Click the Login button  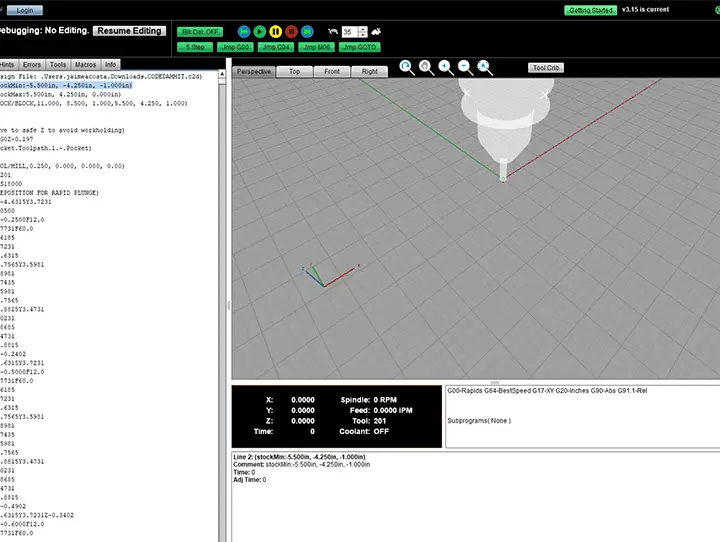pyautogui.click(x=25, y=10)
